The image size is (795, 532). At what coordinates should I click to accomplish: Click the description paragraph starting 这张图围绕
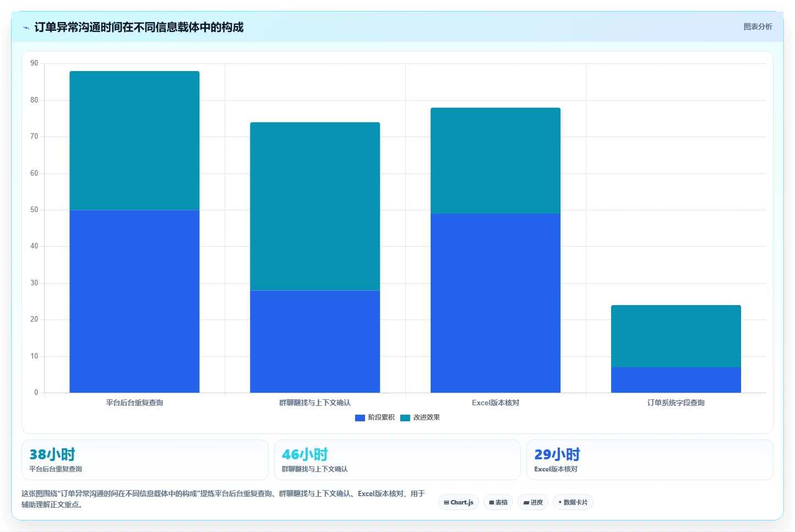223,499
